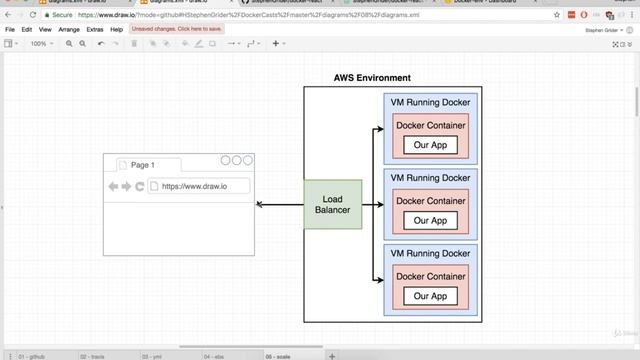Select the browser mockup Page 1 tab
The height and width of the screenshot is (360, 640).
[x=149, y=165]
